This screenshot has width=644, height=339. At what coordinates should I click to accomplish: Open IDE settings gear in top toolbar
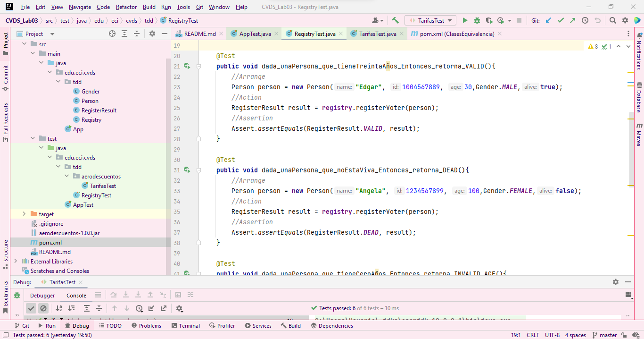tap(625, 20)
